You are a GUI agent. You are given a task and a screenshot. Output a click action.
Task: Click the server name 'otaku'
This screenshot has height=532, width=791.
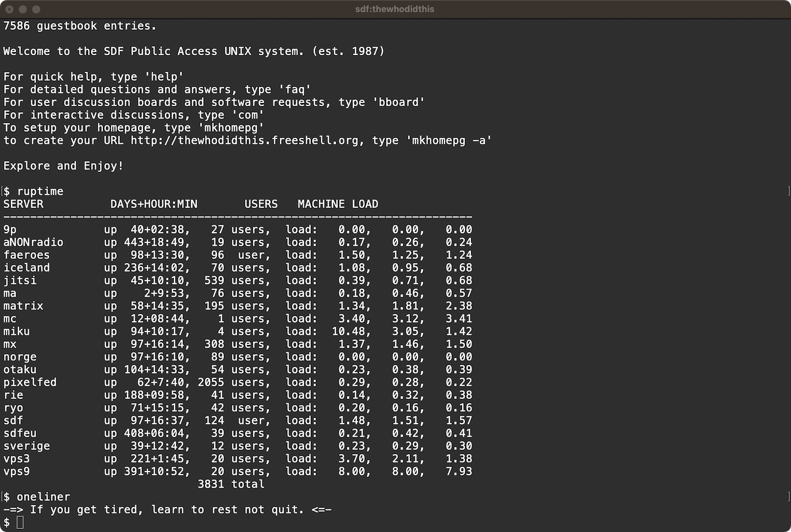pos(20,370)
